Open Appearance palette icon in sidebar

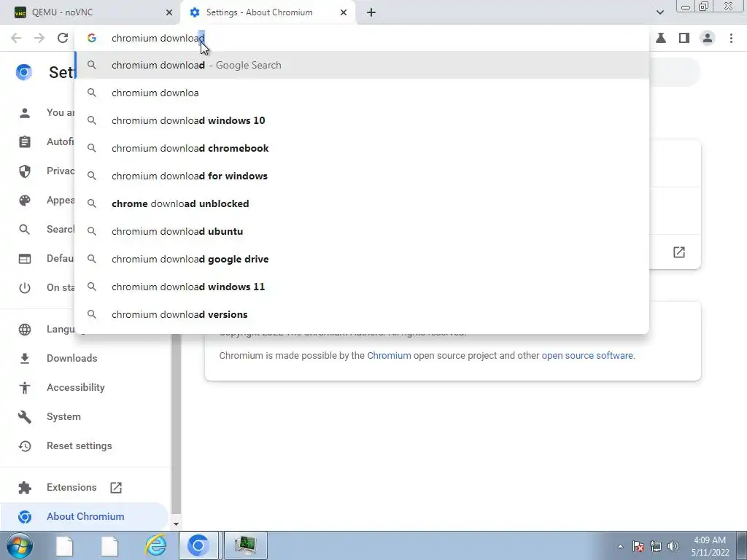click(x=25, y=201)
